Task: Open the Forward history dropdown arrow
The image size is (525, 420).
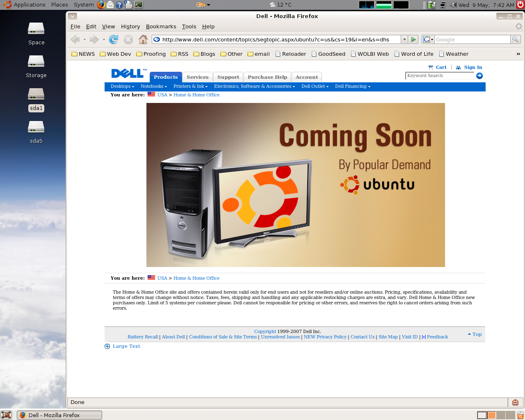Action: [104, 40]
